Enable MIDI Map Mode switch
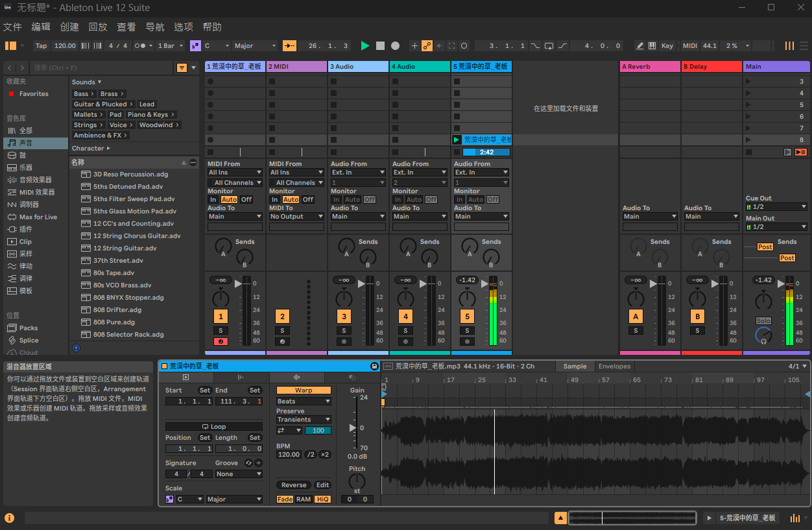This screenshot has height=530, width=812. [690, 46]
